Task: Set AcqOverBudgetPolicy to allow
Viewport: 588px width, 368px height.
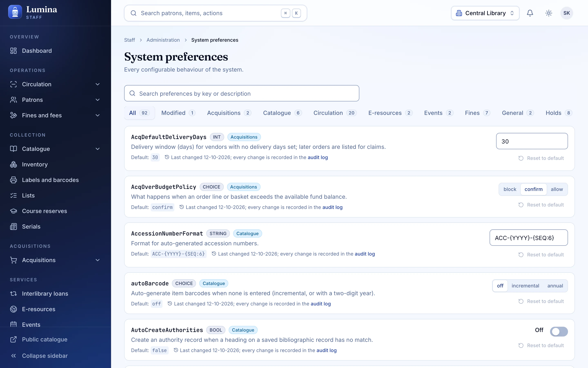Action: (557, 189)
